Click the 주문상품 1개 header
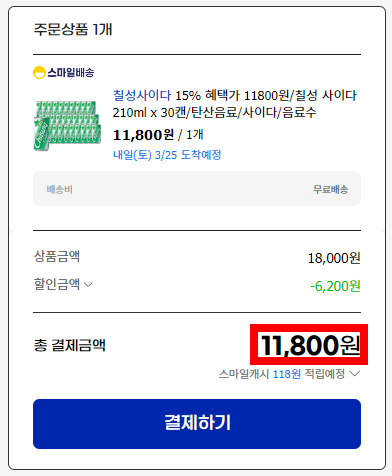The height and width of the screenshot is (476, 392). 73,29
